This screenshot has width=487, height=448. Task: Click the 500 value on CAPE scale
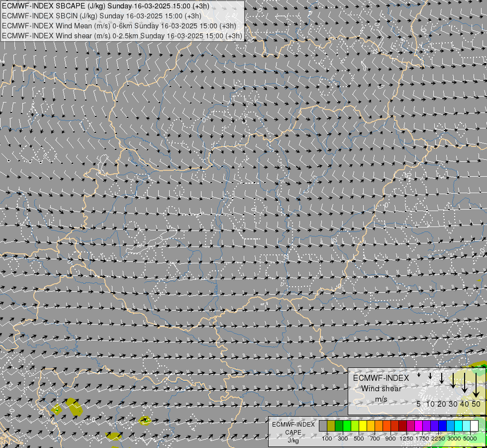pos(359,439)
